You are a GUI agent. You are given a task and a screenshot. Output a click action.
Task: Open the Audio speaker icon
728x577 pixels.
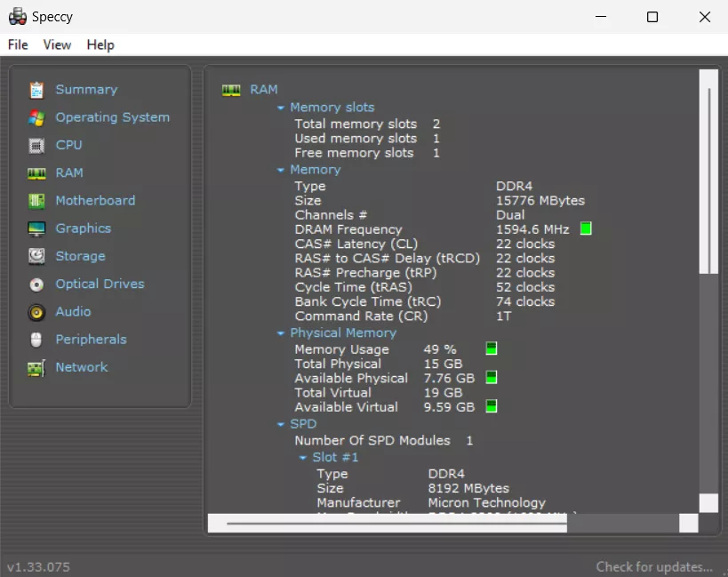[x=36, y=312]
